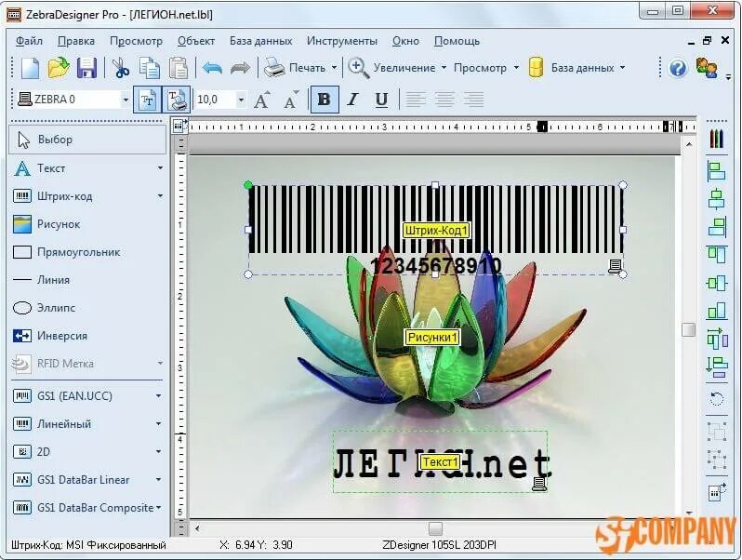Paste from the clipboard

[x=179, y=68]
